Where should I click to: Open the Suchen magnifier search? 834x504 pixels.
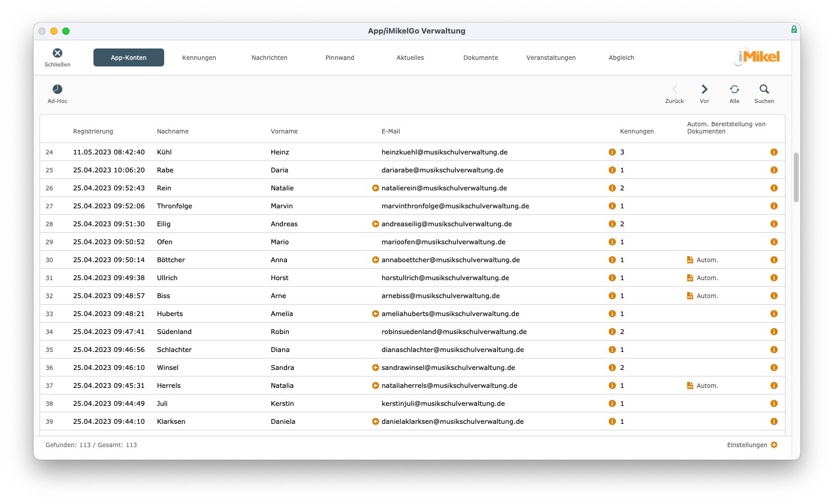pos(764,89)
